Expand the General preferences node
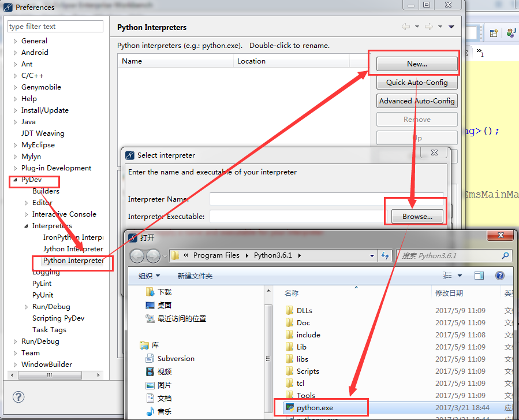 15,42
